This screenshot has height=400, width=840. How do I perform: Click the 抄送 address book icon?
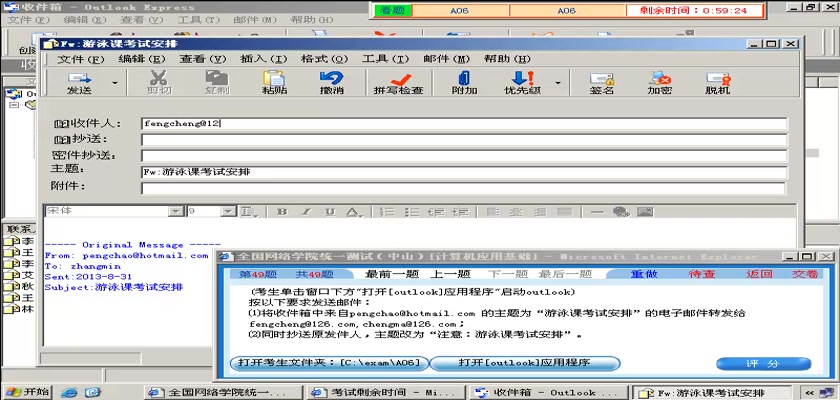[x=62, y=140]
